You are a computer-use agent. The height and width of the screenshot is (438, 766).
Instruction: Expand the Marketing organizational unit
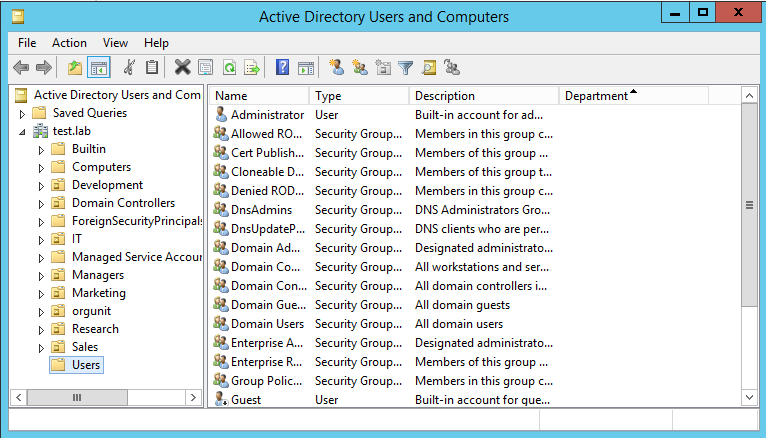click(x=41, y=294)
